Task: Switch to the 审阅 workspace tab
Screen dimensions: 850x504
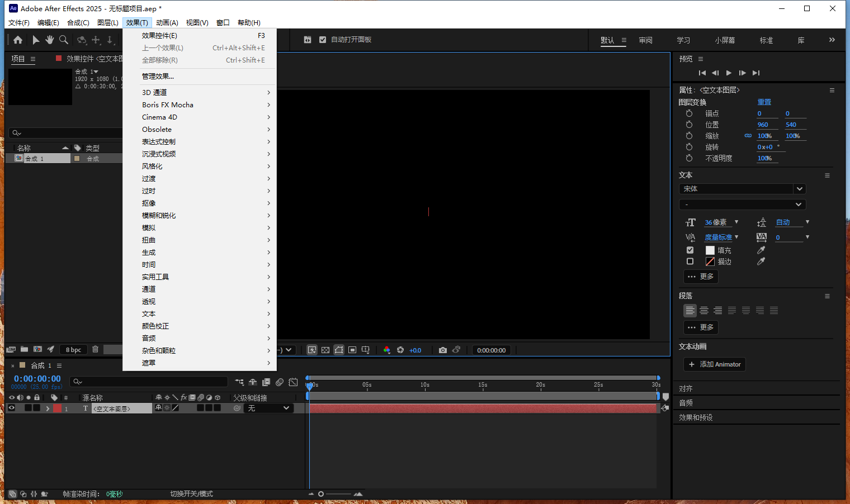Action: click(x=646, y=40)
